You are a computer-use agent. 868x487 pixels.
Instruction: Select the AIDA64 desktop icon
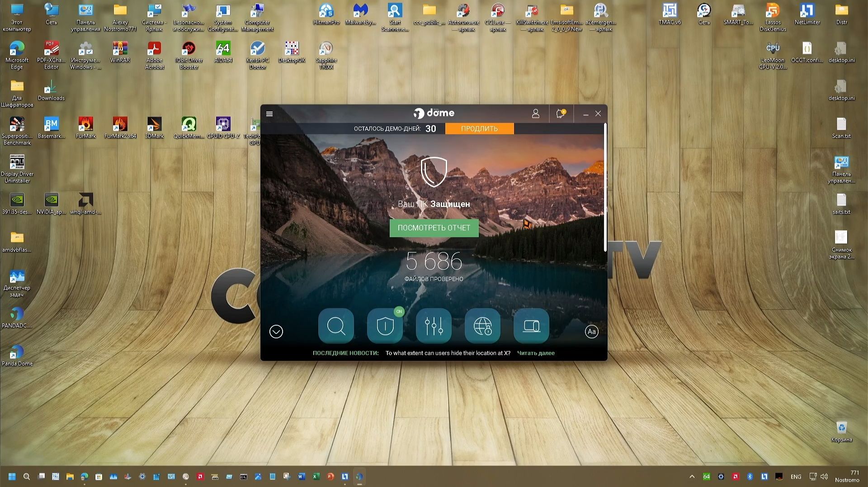coord(223,52)
